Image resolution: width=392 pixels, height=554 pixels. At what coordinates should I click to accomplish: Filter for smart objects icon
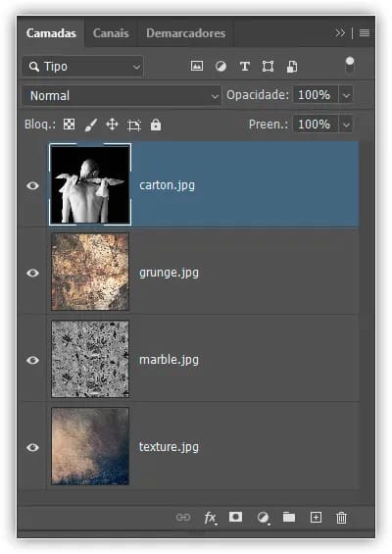(292, 67)
